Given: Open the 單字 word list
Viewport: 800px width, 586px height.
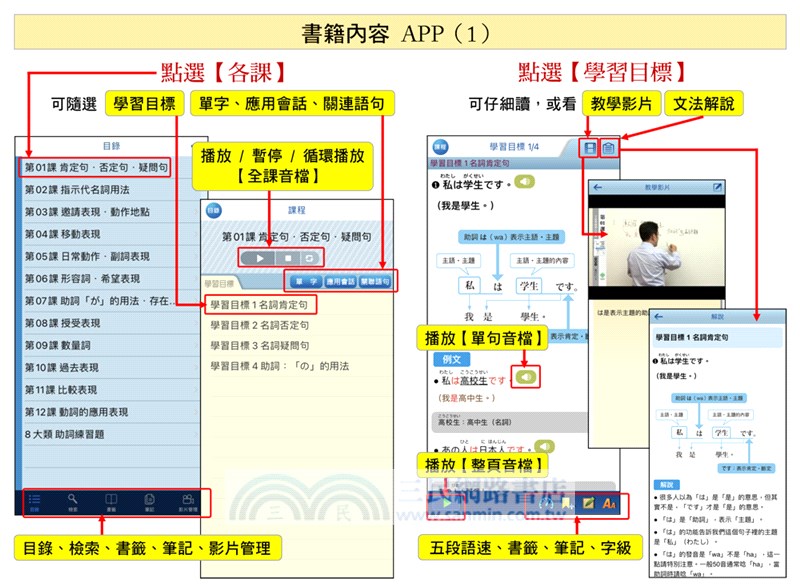Looking at the screenshot, I should [x=307, y=282].
